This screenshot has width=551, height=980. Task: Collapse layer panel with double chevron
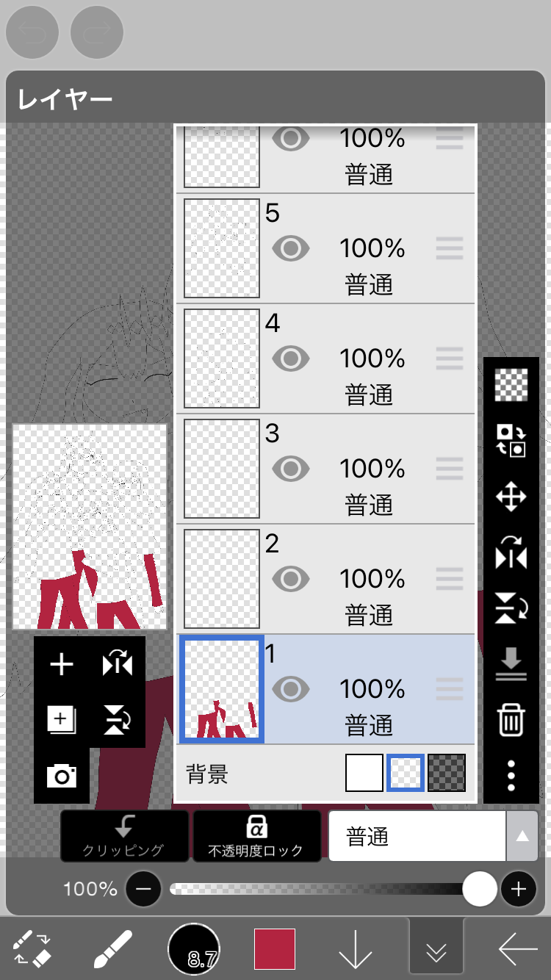(436, 952)
